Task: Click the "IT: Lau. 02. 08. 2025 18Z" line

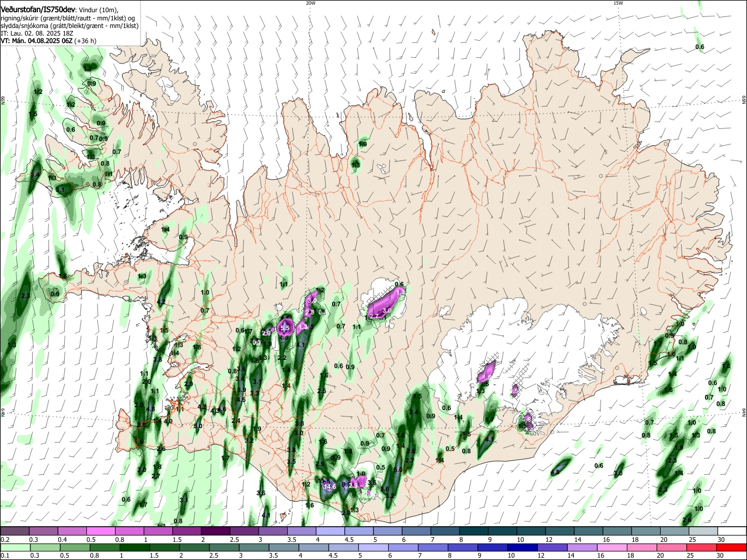Action: click(x=36, y=33)
